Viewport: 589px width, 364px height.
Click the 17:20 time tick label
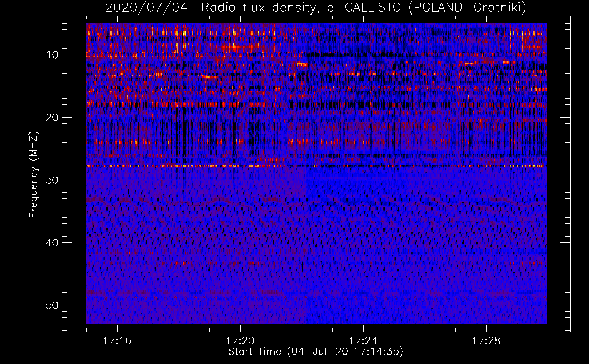coord(240,341)
